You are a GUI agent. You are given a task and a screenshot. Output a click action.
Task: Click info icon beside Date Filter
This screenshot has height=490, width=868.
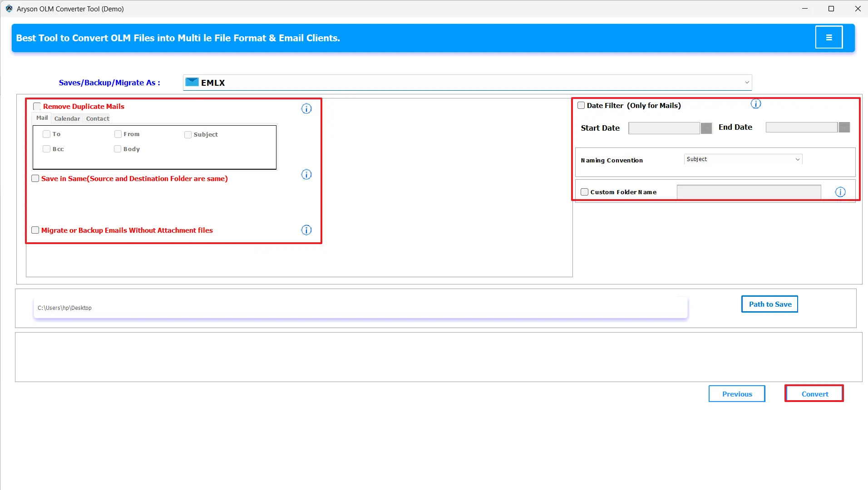756,104
